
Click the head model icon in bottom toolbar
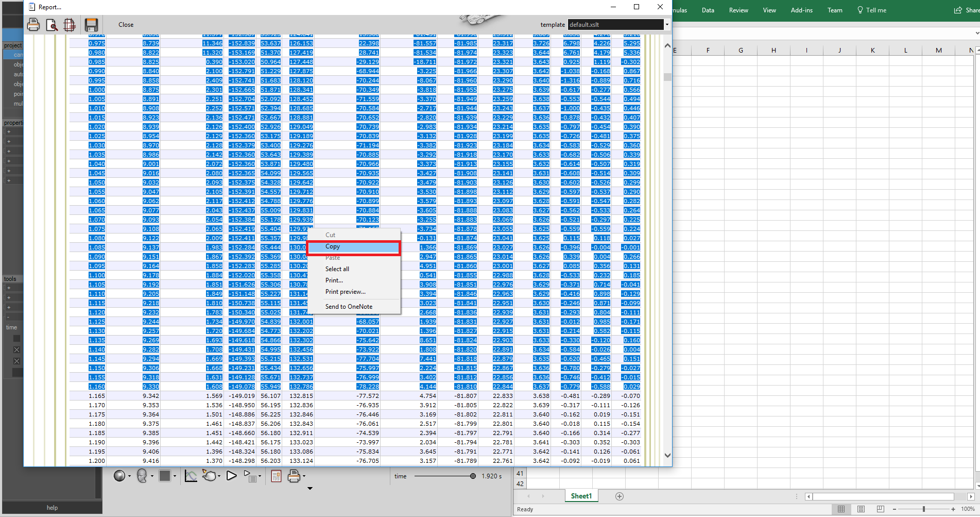[x=142, y=476]
